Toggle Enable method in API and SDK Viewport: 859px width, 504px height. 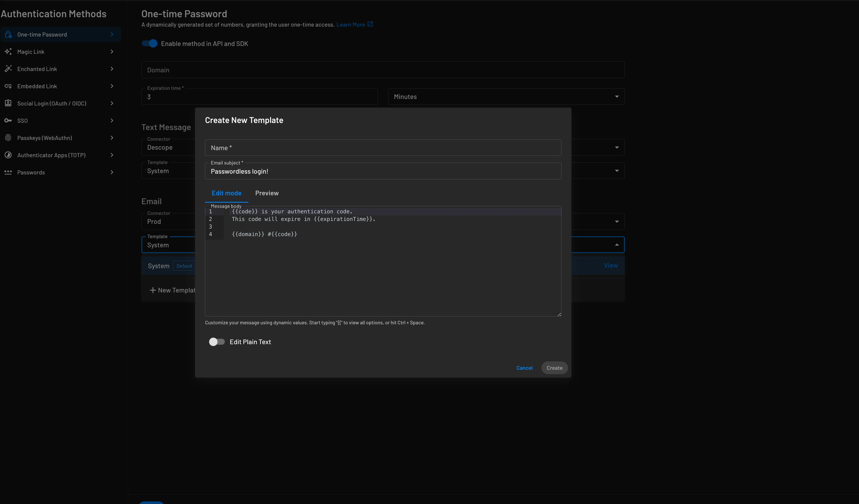click(150, 43)
